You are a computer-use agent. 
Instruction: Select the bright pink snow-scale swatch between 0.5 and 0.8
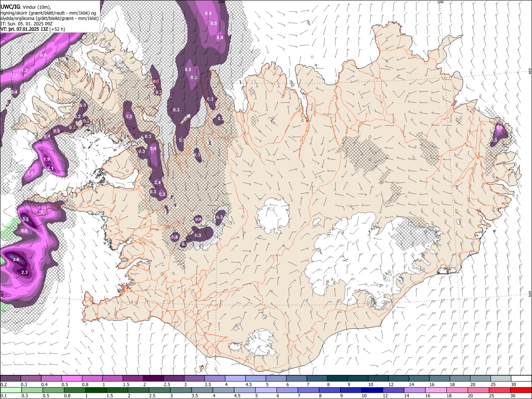click(x=71, y=378)
